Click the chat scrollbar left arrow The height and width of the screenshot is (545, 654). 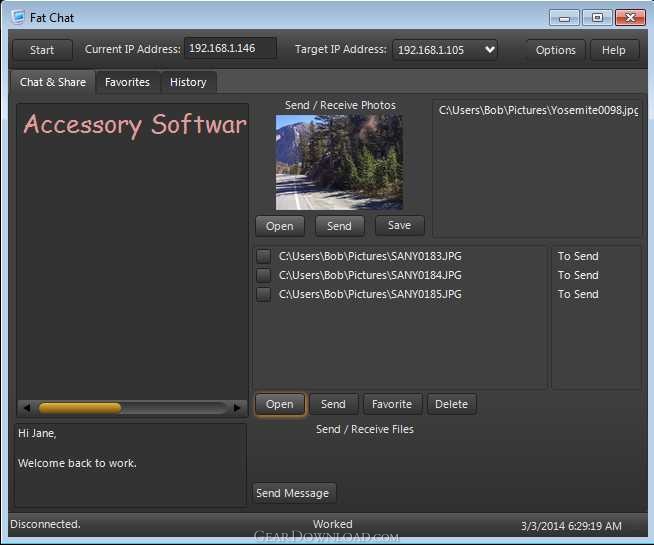point(27,408)
